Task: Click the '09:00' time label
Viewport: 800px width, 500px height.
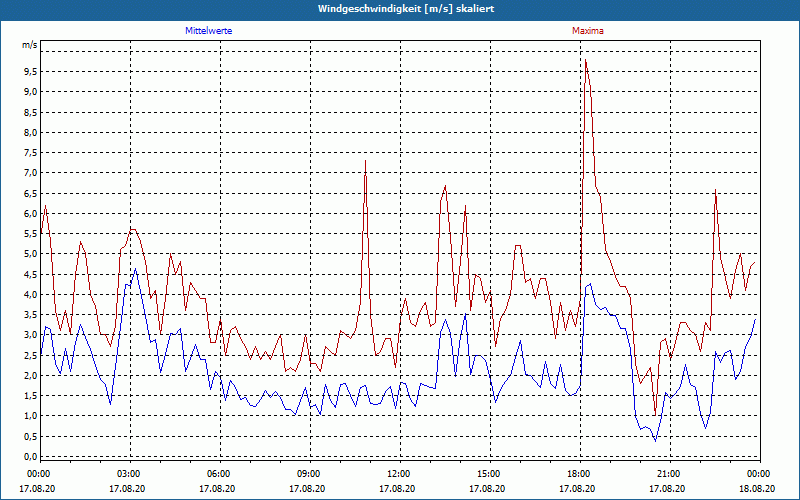Action: pos(308,474)
